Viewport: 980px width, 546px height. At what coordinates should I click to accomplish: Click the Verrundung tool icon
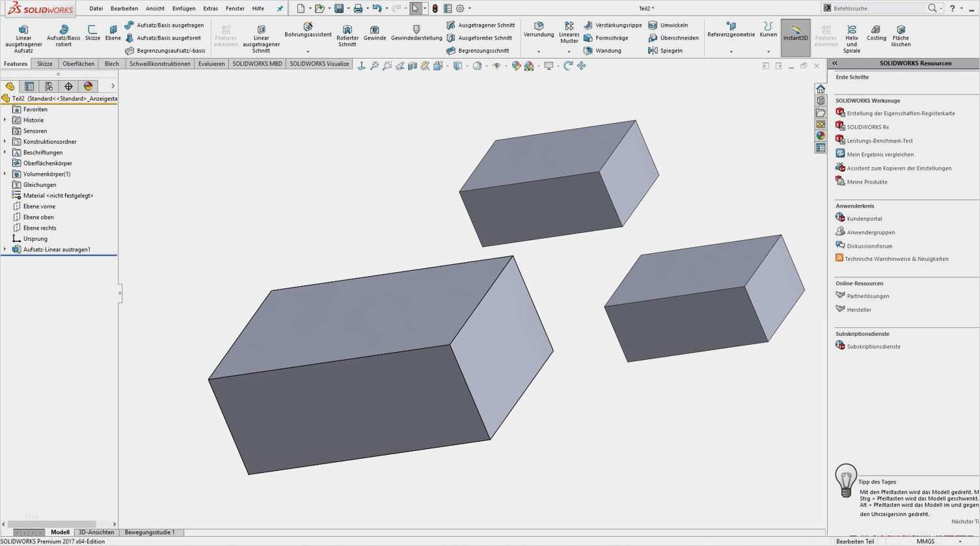[x=539, y=26]
